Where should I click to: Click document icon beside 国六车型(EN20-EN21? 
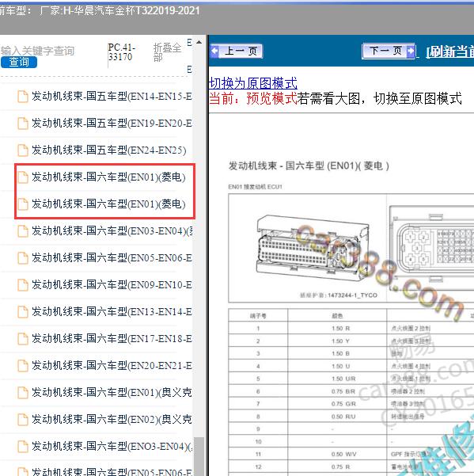point(23,366)
